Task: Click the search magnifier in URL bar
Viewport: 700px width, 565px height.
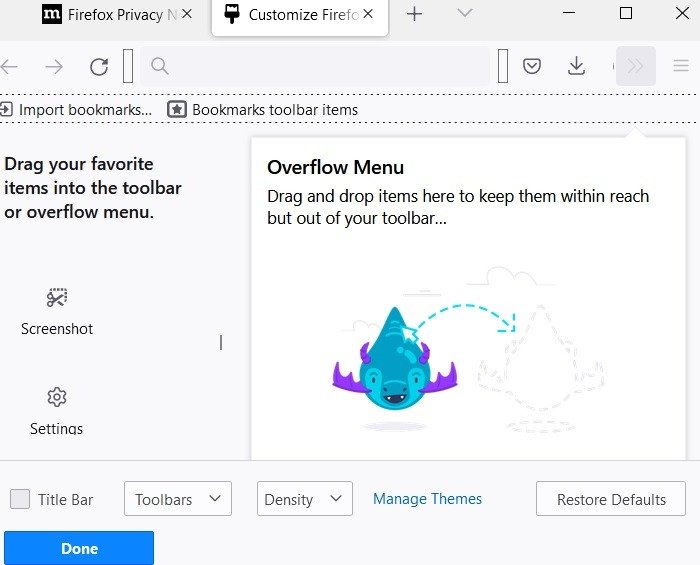Action: [x=159, y=66]
